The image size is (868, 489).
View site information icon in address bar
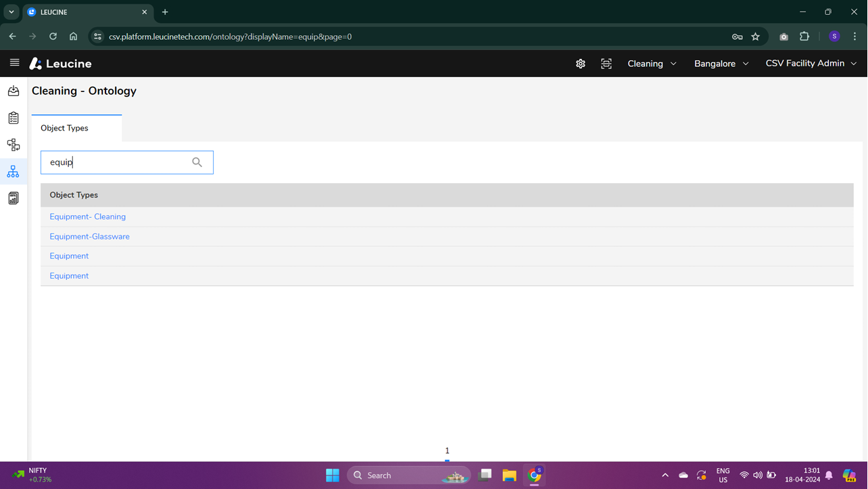point(98,37)
